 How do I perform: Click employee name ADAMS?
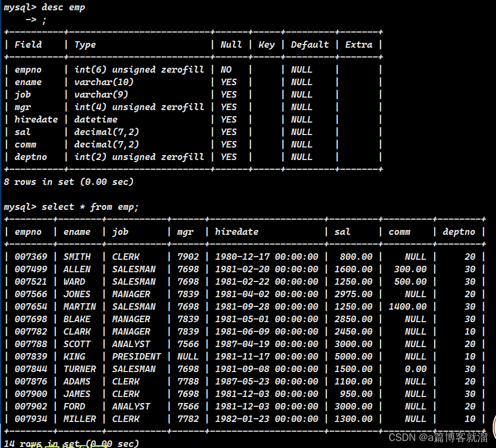(x=77, y=381)
